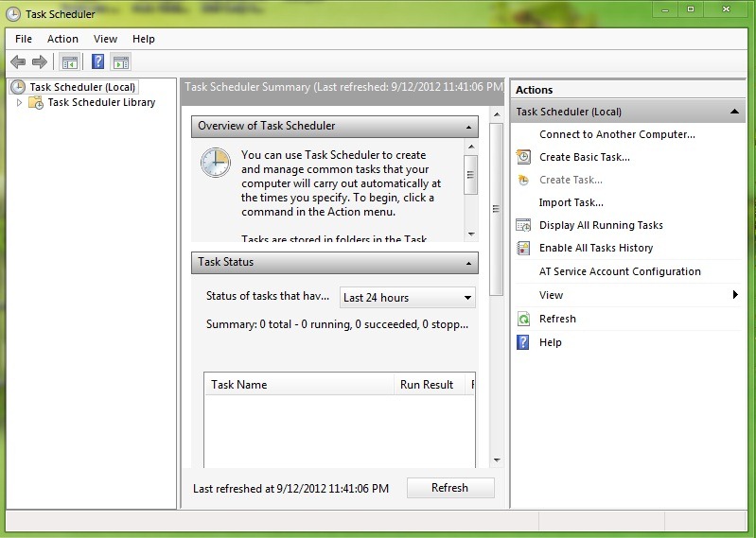Click the Help icon in Actions pane

(523, 342)
